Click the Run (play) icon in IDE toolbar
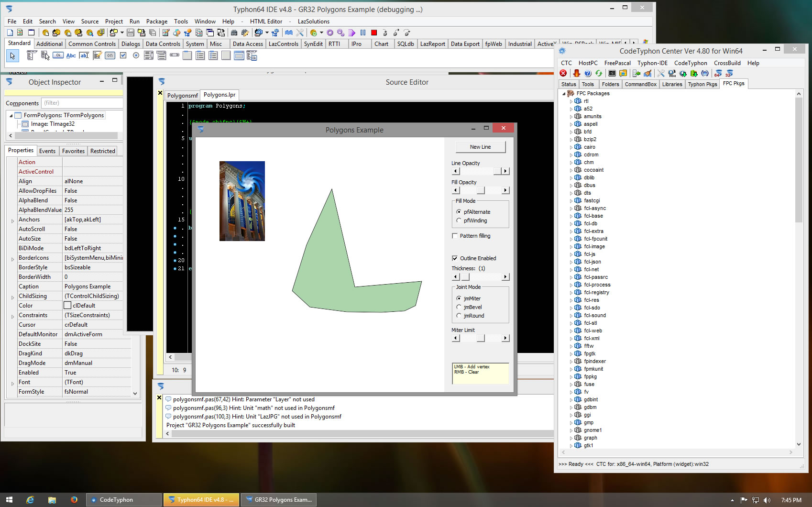This screenshot has width=812, height=507. 352,33
